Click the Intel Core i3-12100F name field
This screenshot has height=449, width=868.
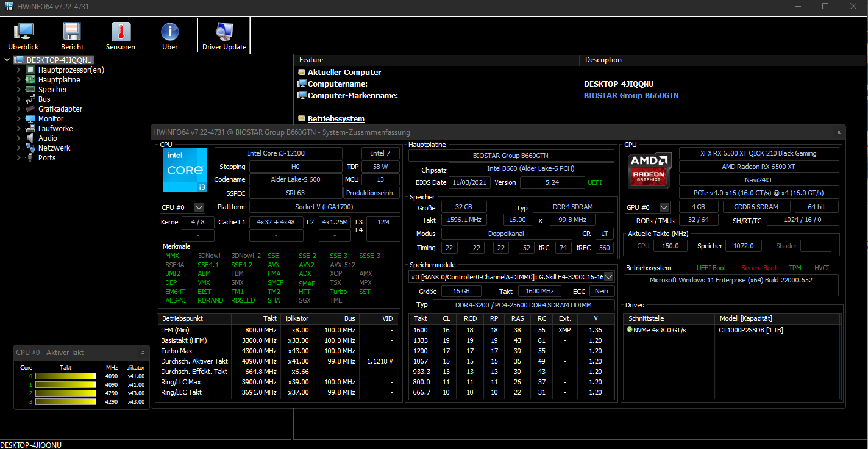279,153
